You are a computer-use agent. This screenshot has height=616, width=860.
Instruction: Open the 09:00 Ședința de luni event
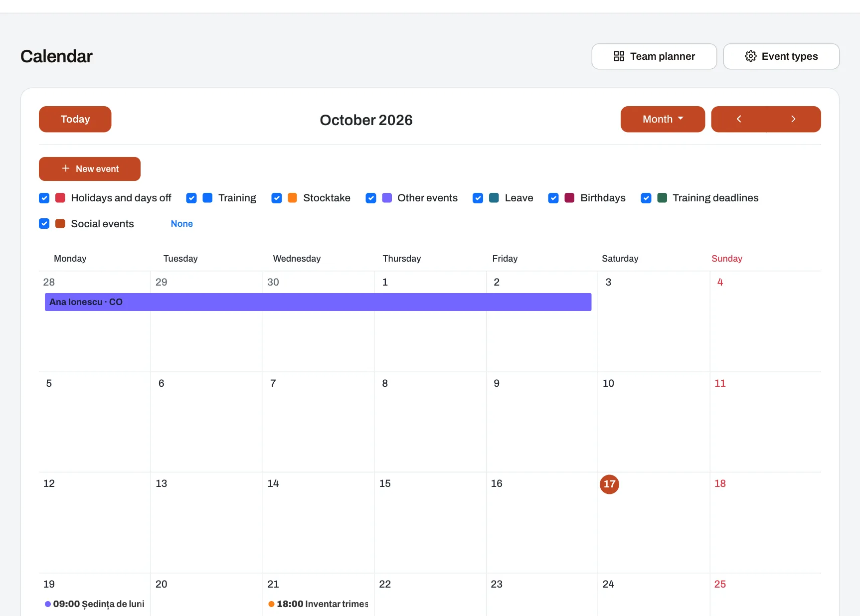click(95, 604)
